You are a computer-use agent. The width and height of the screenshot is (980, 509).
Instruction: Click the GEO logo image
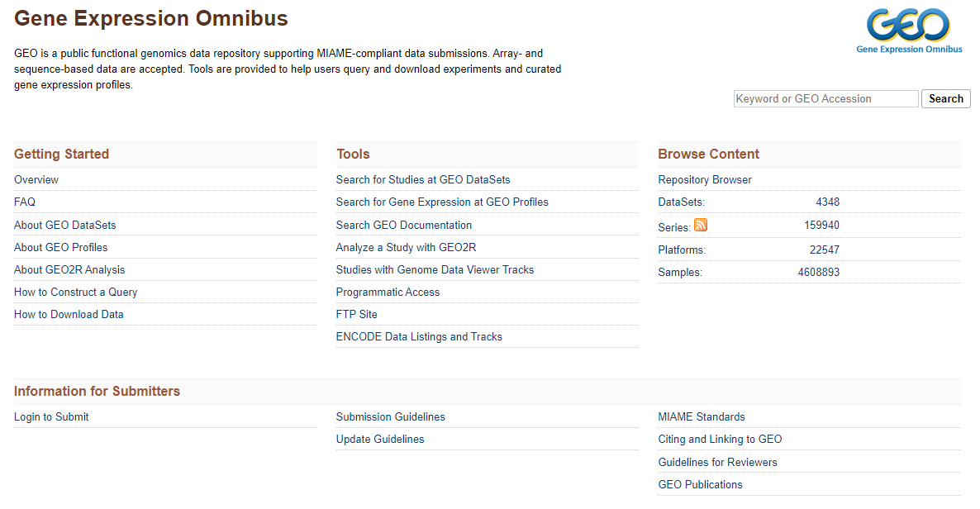point(909,31)
